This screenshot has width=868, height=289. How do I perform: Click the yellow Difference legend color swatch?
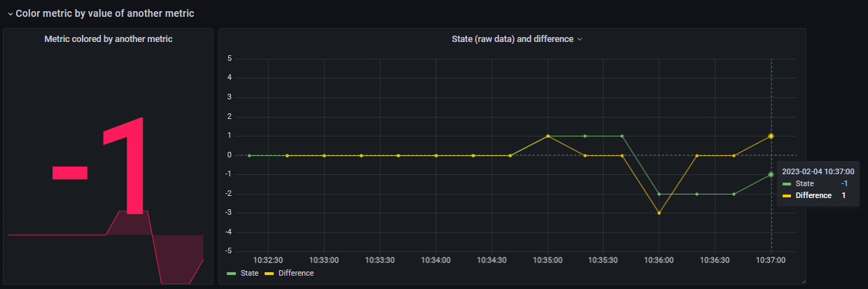(x=270, y=274)
